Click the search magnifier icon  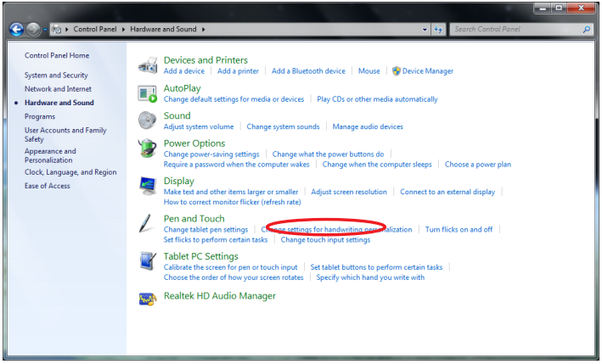pyautogui.click(x=586, y=29)
